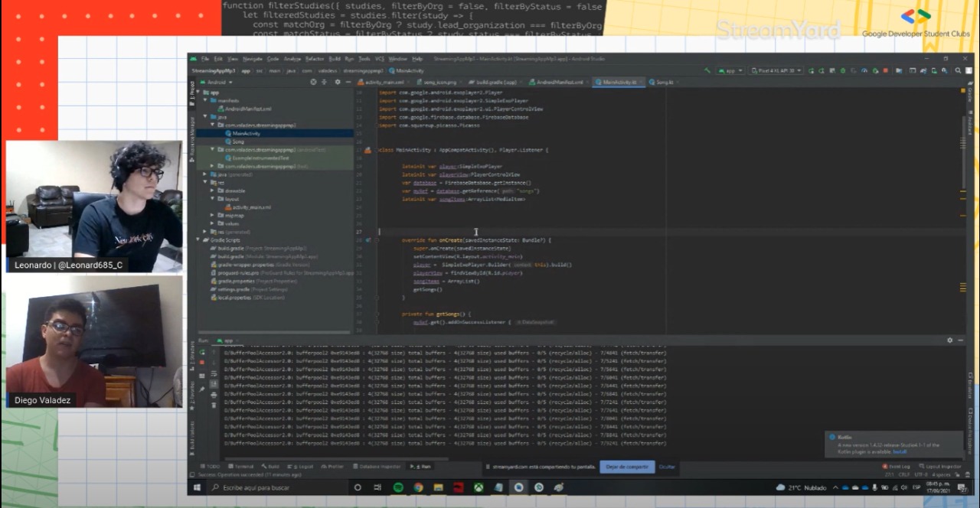Expand the java (generated) folder
Viewport: 980px width, 508px height.
(x=205, y=174)
